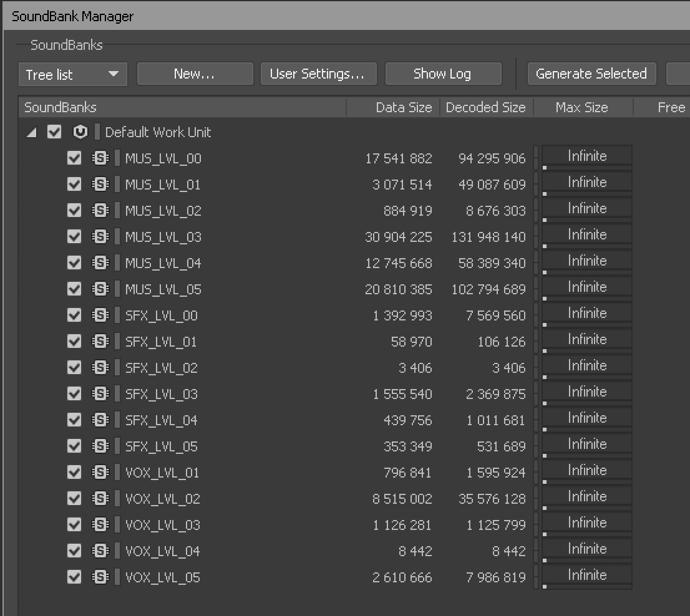This screenshot has height=616, width=690.
Task: Edit Max Size Infinite for SFX_LVL_04
Action: (x=587, y=418)
